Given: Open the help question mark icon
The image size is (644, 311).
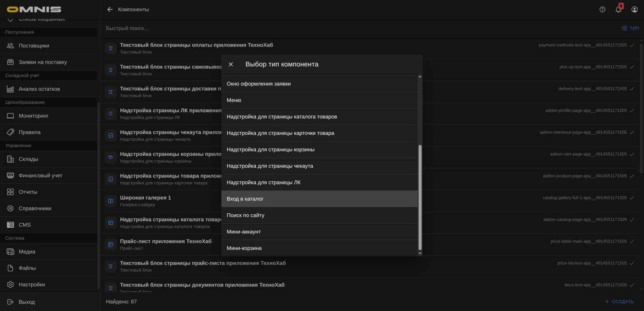Looking at the screenshot, I should click(x=602, y=9).
